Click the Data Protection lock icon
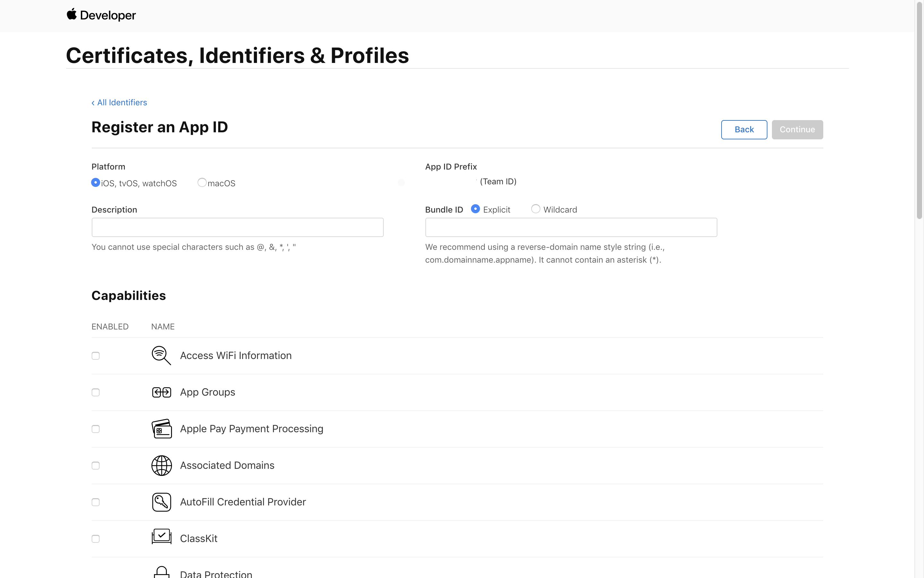 point(161,572)
